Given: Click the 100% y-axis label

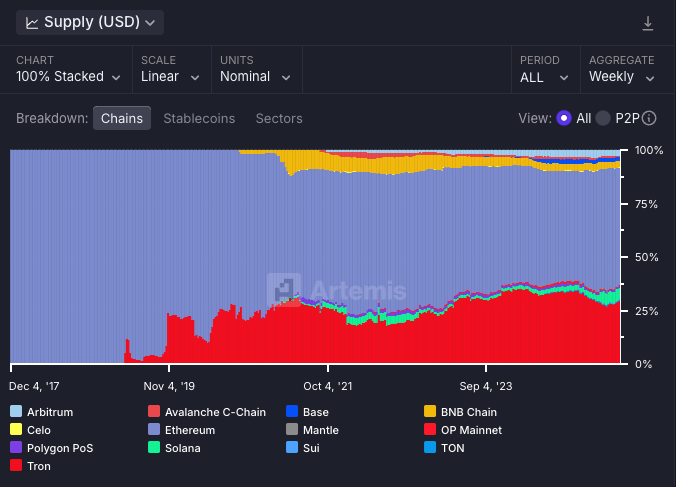Looking at the screenshot, I should pos(649,150).
